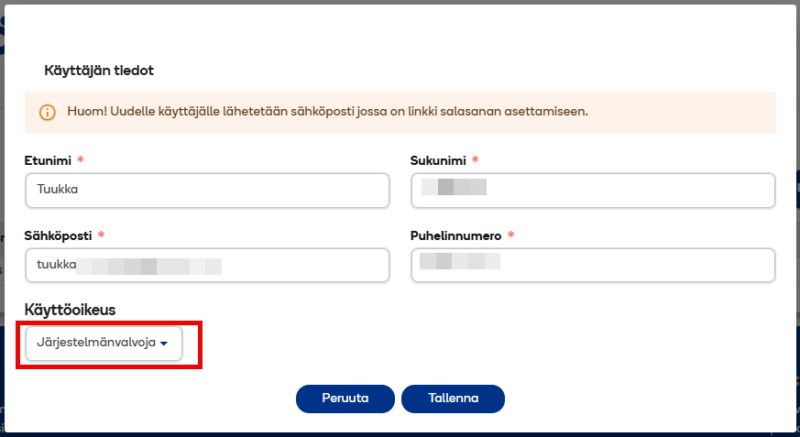The height and width of the screenshot is (437, 800).
Task: Click the red asterisk after Sähköposti
Action: pos(101,236)
